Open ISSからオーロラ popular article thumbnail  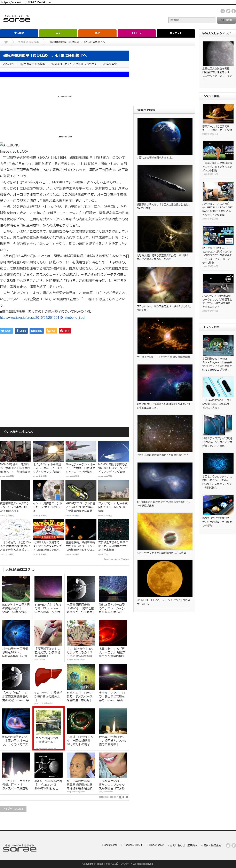pos(16,589)
